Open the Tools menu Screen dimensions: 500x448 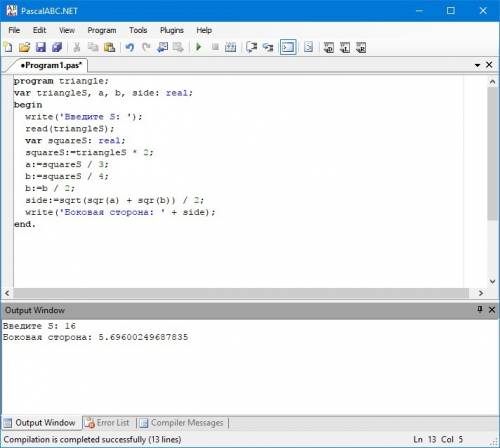[x=138, y=30]
